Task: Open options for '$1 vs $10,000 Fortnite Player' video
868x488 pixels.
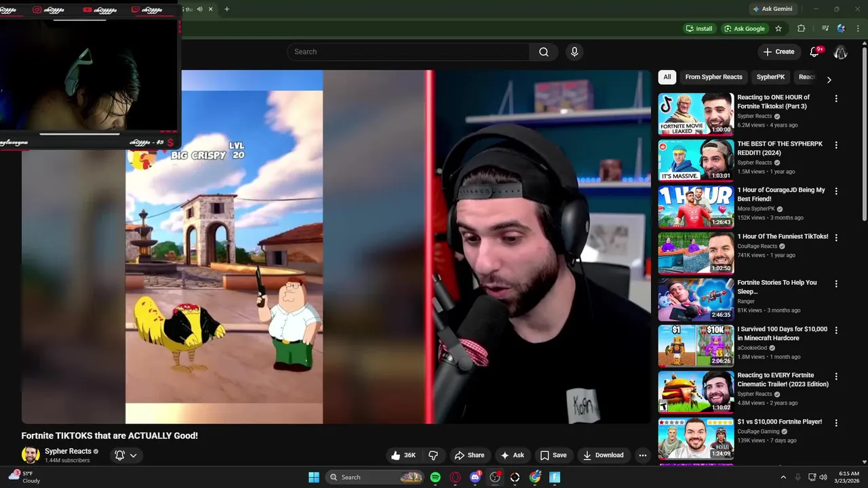Action: point(836,423)
